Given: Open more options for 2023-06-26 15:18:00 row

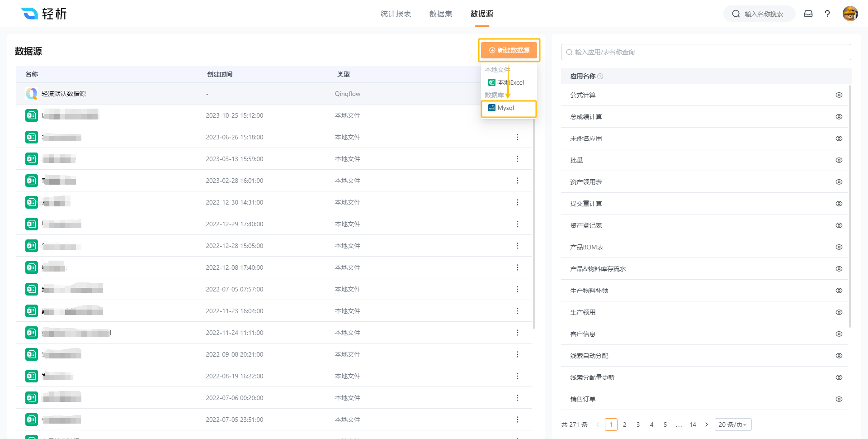Looking at the screenshot, I should coord(518,137).
